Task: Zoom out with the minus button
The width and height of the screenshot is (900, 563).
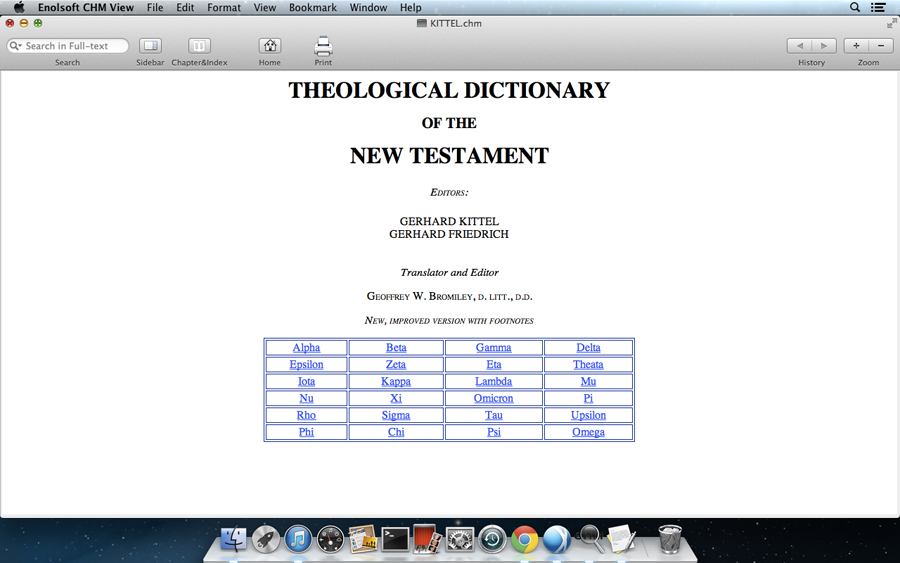Action: coord(881,46)
